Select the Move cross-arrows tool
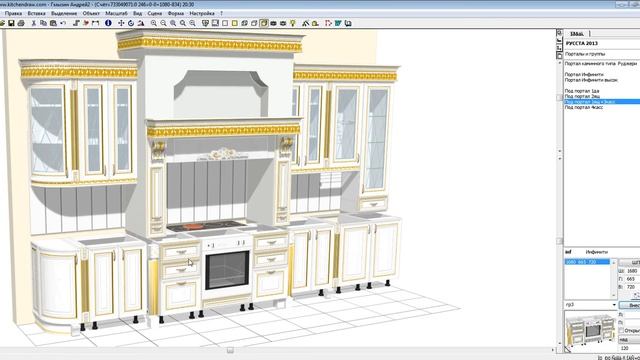640x360 pixels. [x=121, y=23]
